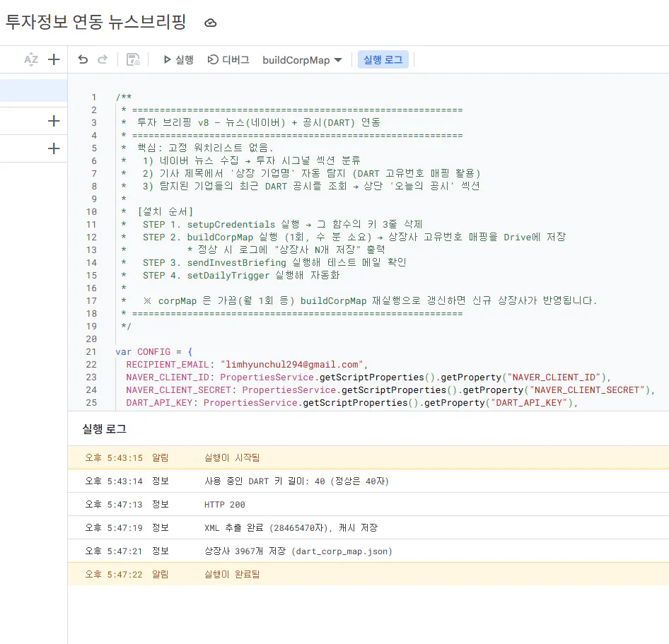Click comment line STEP 1. setupCredentials
Screen dimensions: 669x644
pyautogui.click(x=282, y=224)
